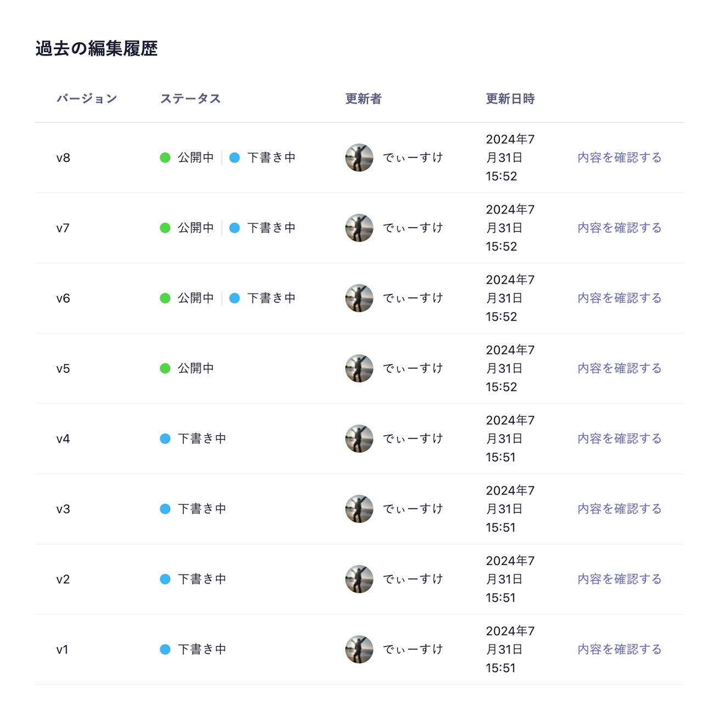Click でぃーすけ's avatar icon in the v8 row
The height and width of the screenshot is (728, 703).
pyautogui.click(x=359, y=158)
